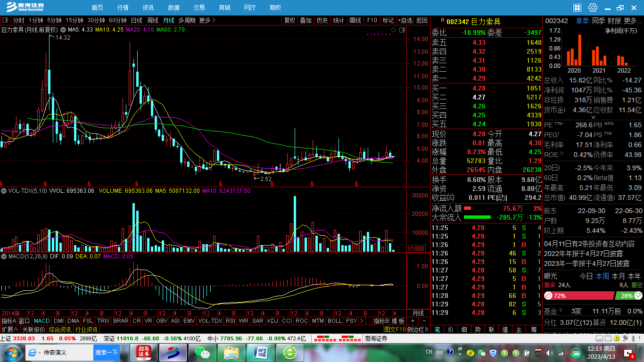Expand the 更多 list in financial panel
Screen dimensions: 644x362
(x=633, y=21)
